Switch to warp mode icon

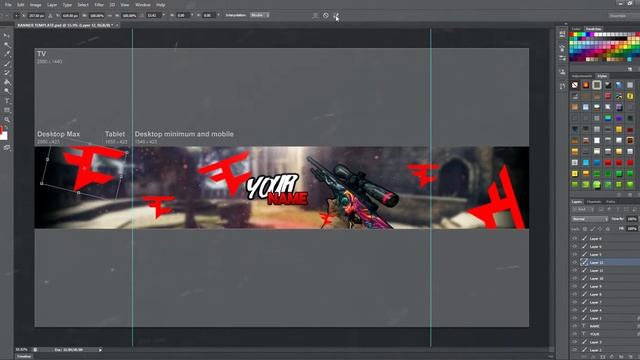click(x=315, y=16)
